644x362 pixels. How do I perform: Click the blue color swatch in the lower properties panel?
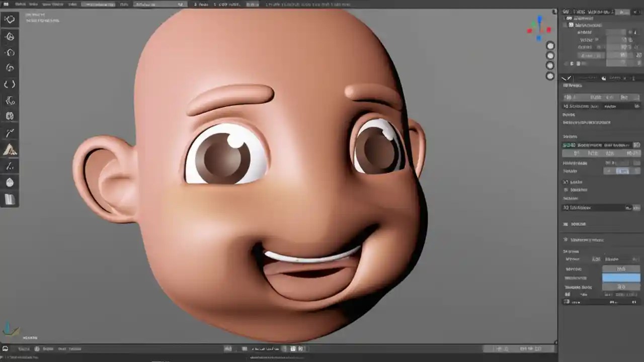pyautogui.click(x=621, y=277)
